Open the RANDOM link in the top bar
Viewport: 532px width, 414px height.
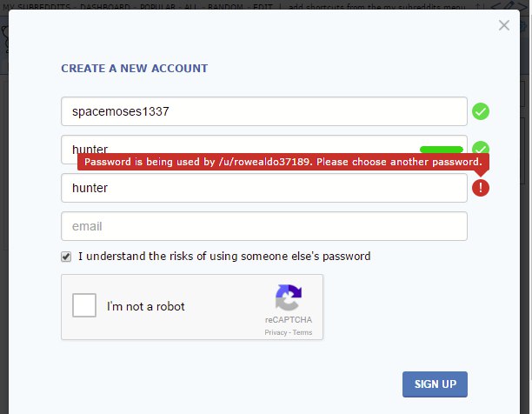point(225,6)
